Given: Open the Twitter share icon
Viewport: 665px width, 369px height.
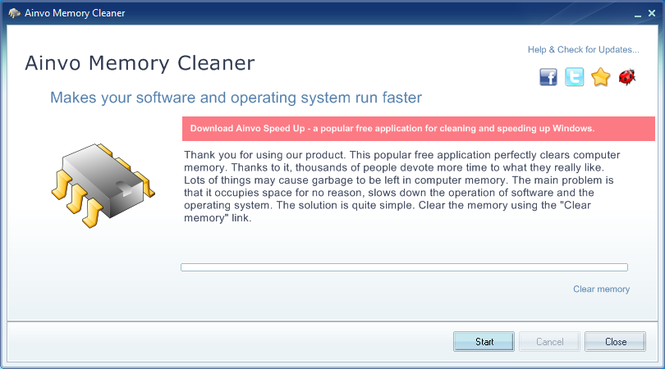Looking at the screenshot, I should click(x=574, y=77).
